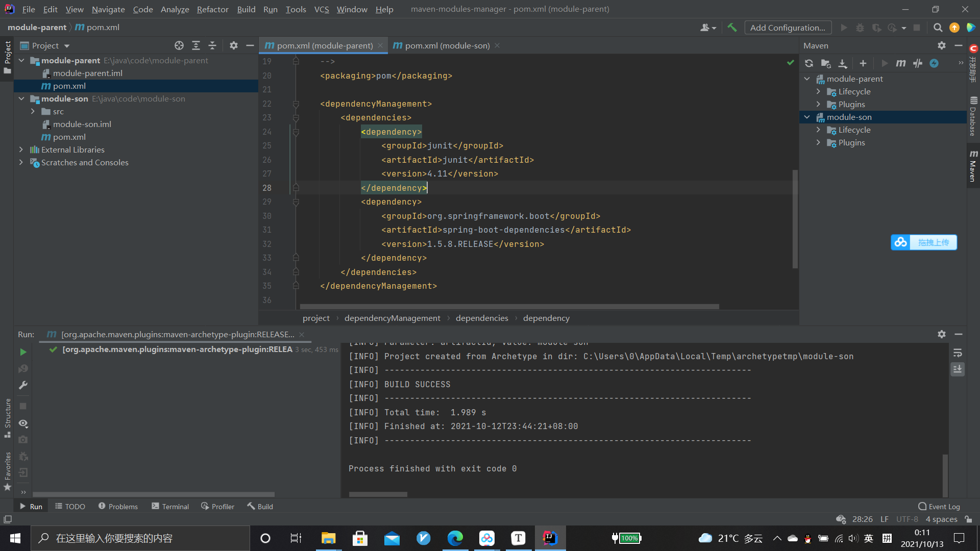
Task: Expand Lifecycle under module-parent in Maven
Action: [x=818, y=91]
